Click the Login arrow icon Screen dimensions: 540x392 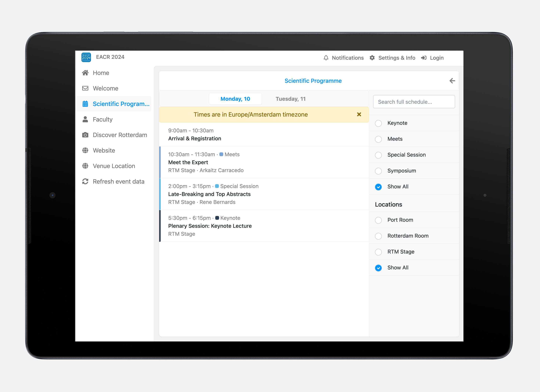(x=424, y=58)
